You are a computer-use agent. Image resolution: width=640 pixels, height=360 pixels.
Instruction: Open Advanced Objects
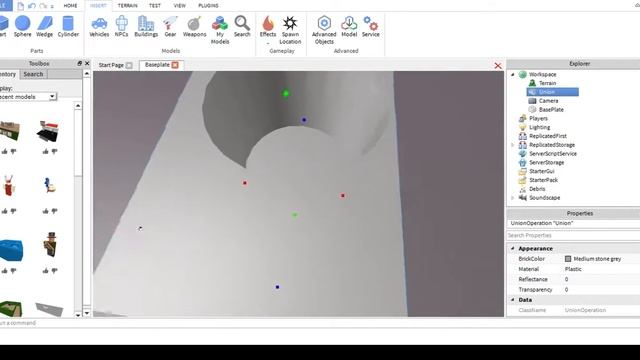click(x=324, y=30)
